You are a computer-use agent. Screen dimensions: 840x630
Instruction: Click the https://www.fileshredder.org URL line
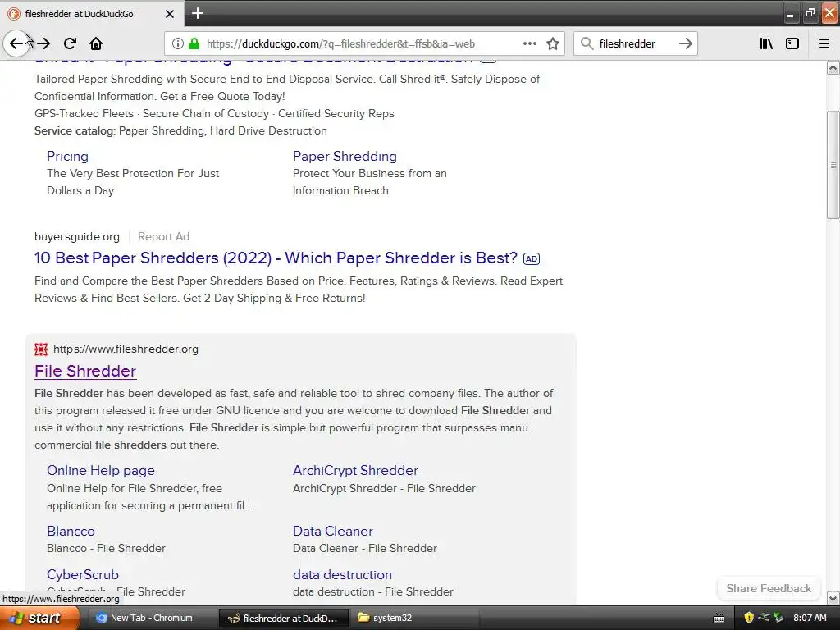[126, 349]
